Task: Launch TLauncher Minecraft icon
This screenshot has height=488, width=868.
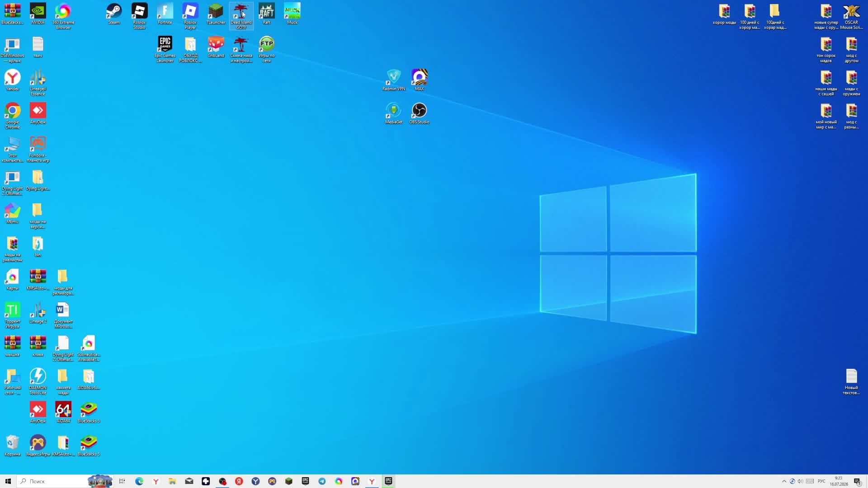Action: coord(216,14)
